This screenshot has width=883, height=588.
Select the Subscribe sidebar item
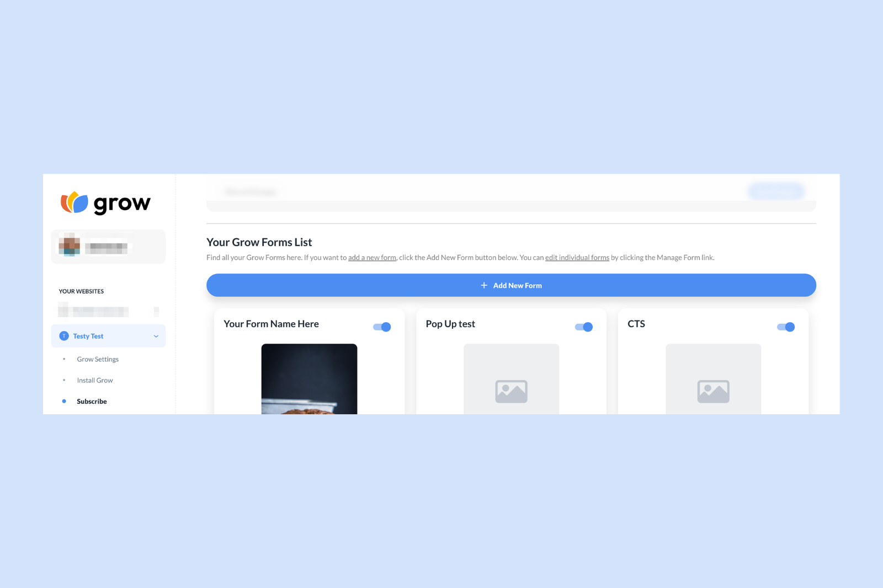click(92, 402)
